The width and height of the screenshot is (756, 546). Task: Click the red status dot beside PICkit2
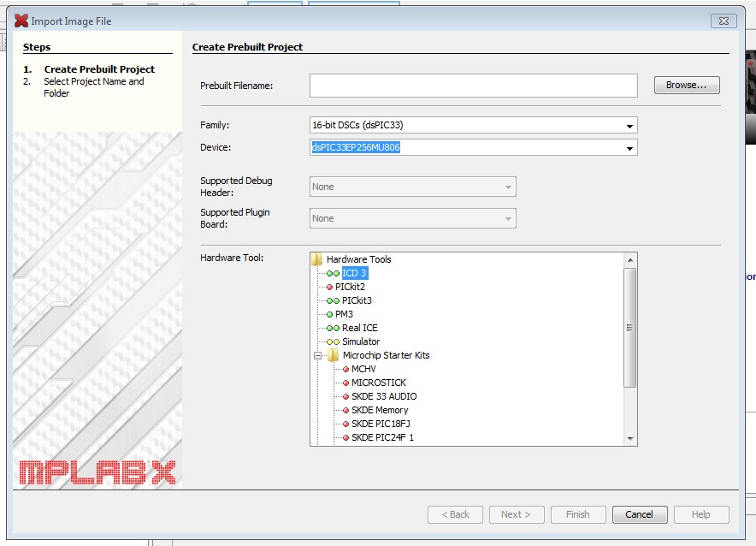330,287
